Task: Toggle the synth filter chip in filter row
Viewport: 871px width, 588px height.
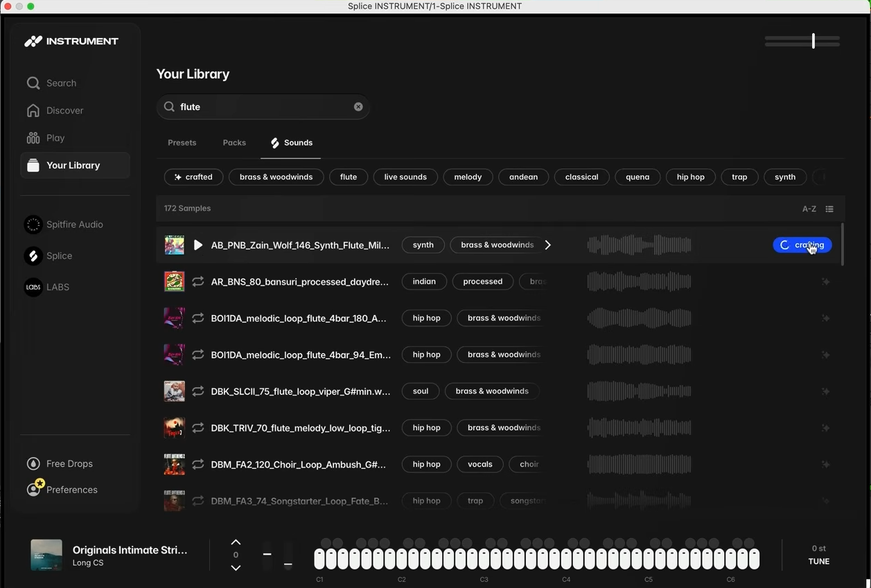Action: pyautogui.click(x=785, y=177)
